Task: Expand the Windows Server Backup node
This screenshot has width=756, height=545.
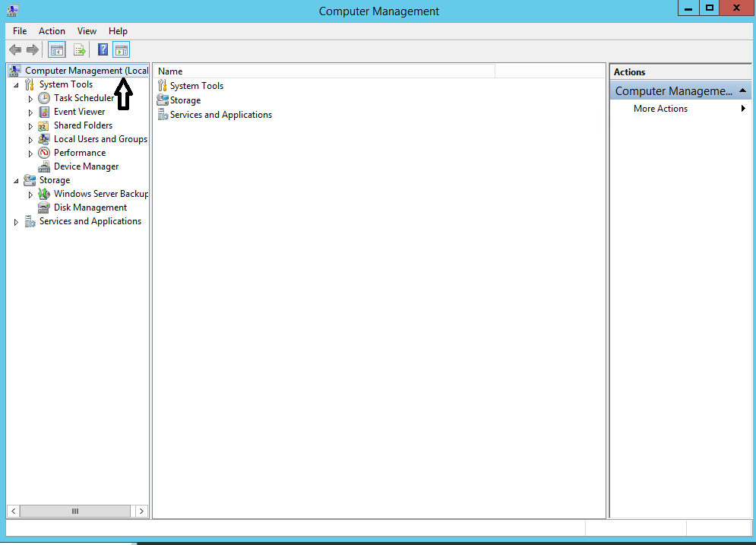Action: [x=30, y=195]
